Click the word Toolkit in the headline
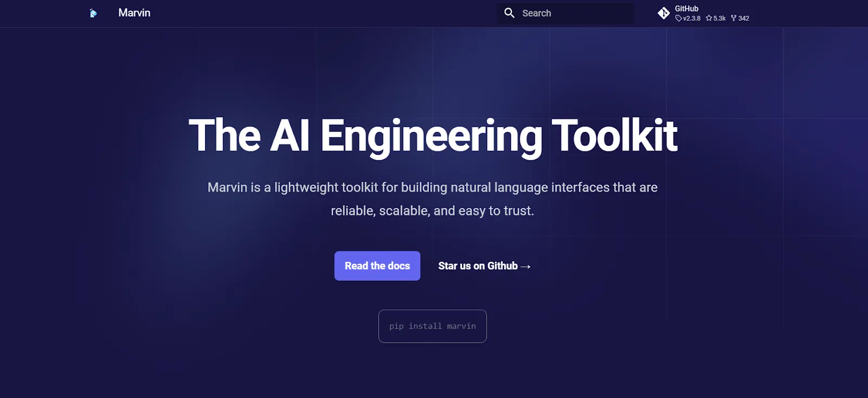 (614, 136)
